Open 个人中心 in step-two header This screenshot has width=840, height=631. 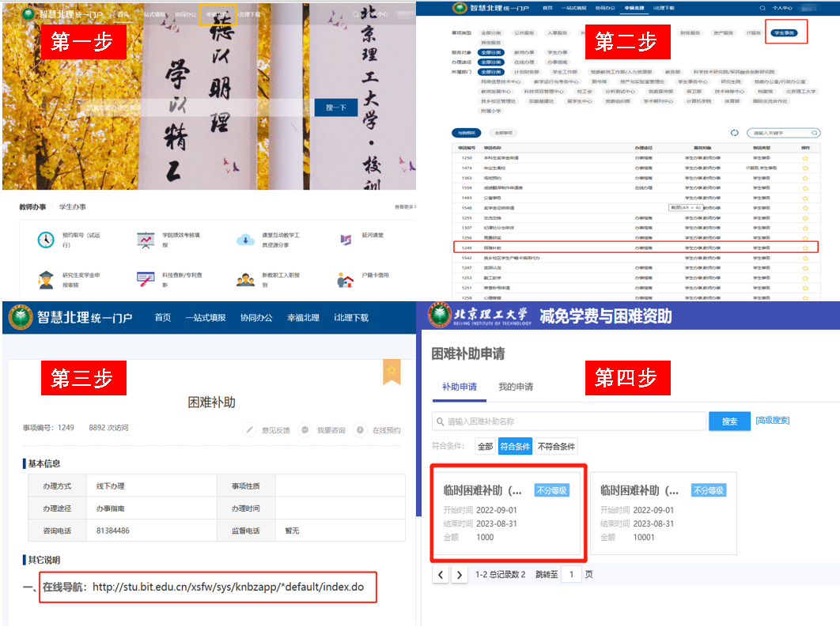pyautogui.click(x=782, y=8)
